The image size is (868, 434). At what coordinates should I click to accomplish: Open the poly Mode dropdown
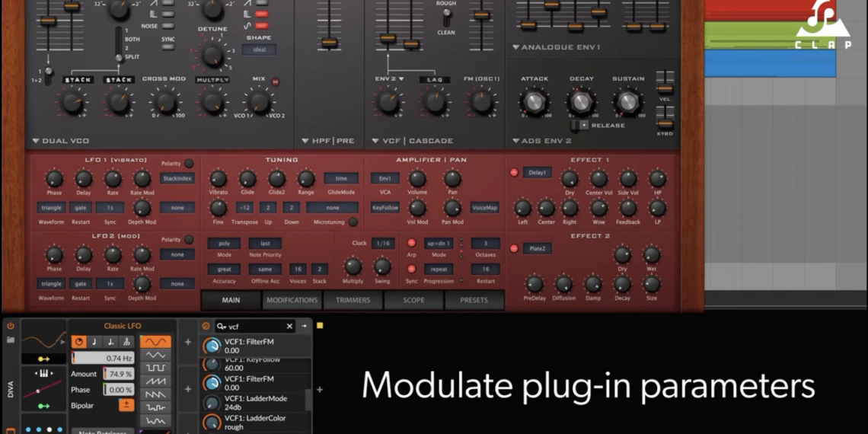tap(224, 243)
